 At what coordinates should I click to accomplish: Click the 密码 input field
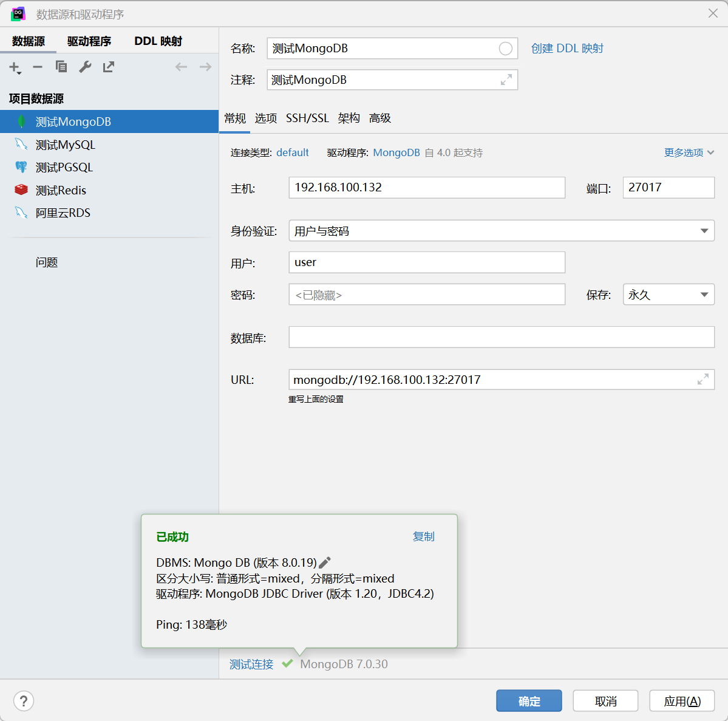click(427, 295)
